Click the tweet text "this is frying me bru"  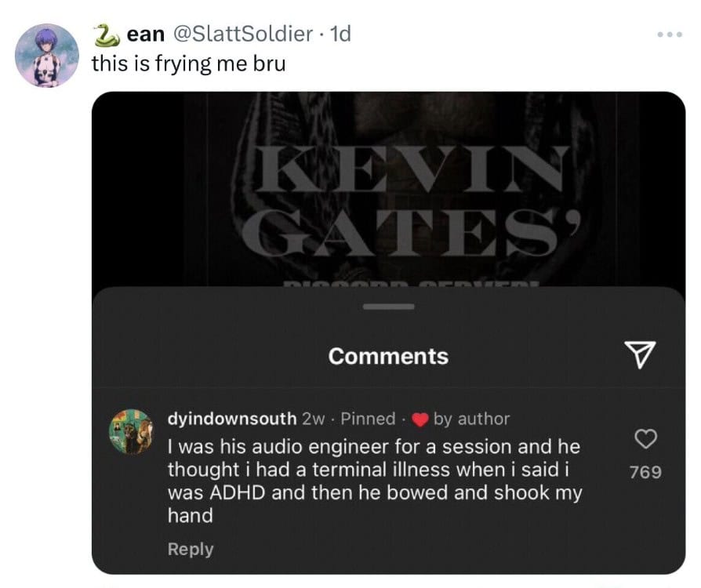188,63
